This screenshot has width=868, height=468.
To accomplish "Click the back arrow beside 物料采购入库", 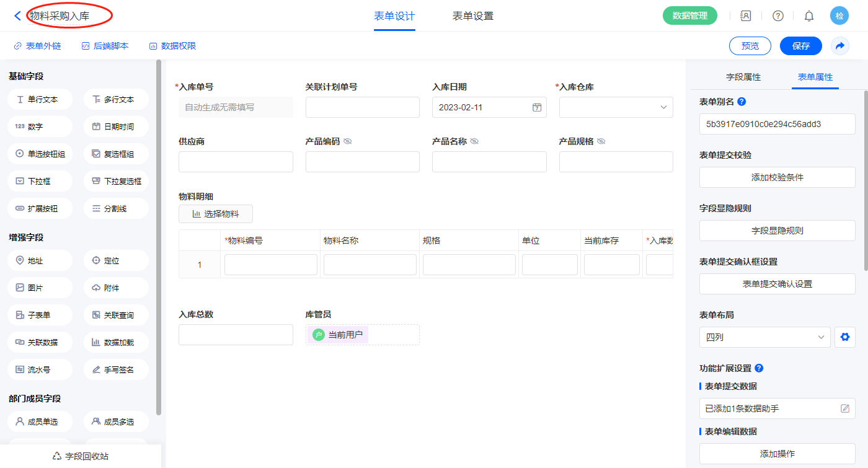I will point(17,16).
